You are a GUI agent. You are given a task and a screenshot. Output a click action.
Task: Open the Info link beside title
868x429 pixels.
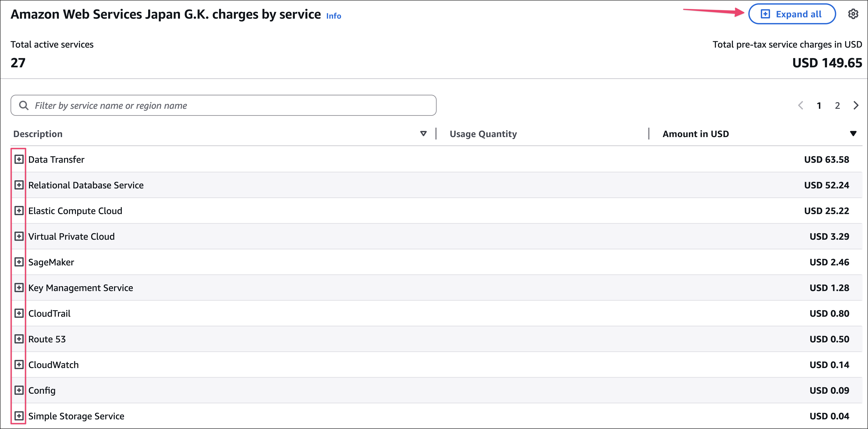click(333, 16)
